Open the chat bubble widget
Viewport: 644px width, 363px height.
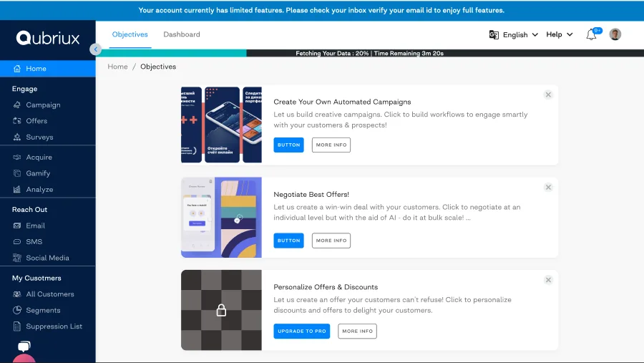[24, 347]
